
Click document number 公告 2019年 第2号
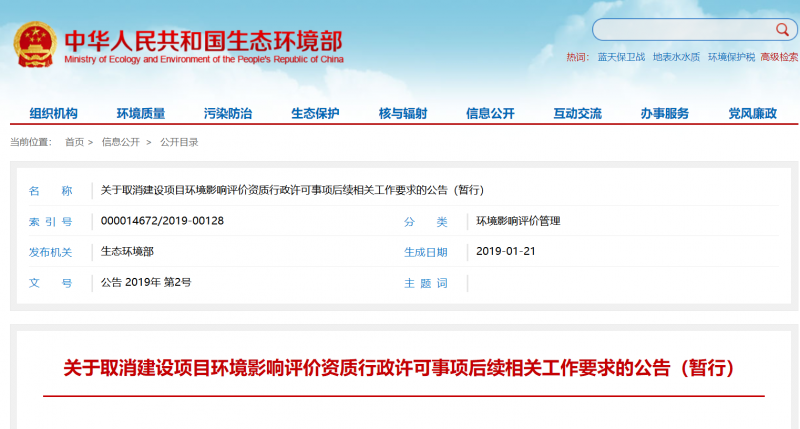tap(146, 283)
